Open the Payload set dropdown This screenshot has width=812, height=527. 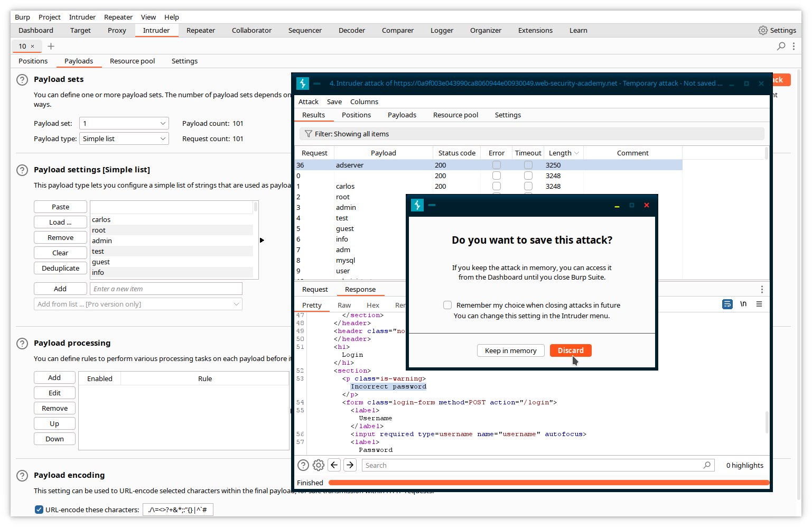[x=124, y=124]
